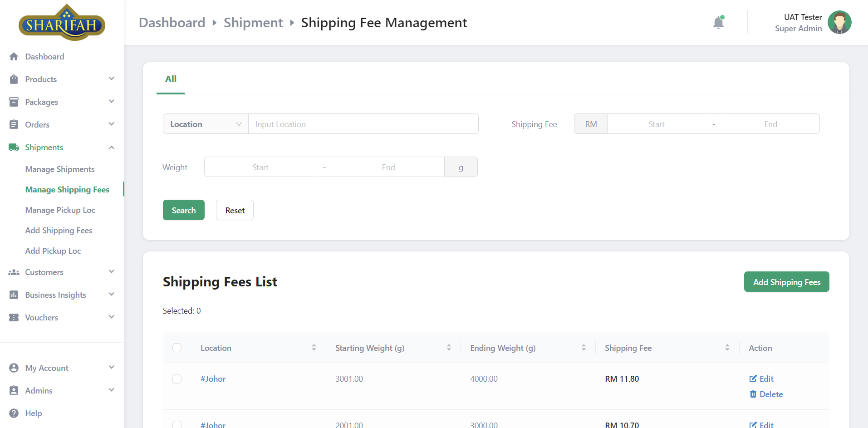This screenshot has height=428, width=868.
Task: Click the green Search button
Action: tap(184, 210)
